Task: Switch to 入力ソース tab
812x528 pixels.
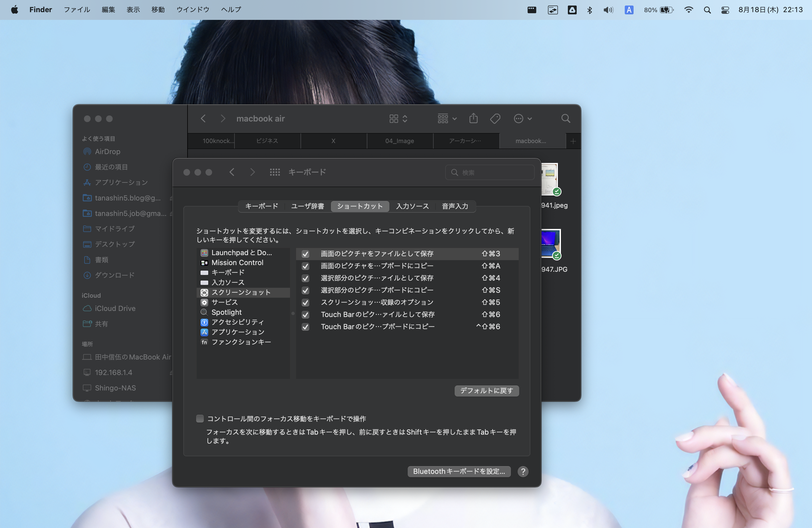Action: (x=412, y=206)
